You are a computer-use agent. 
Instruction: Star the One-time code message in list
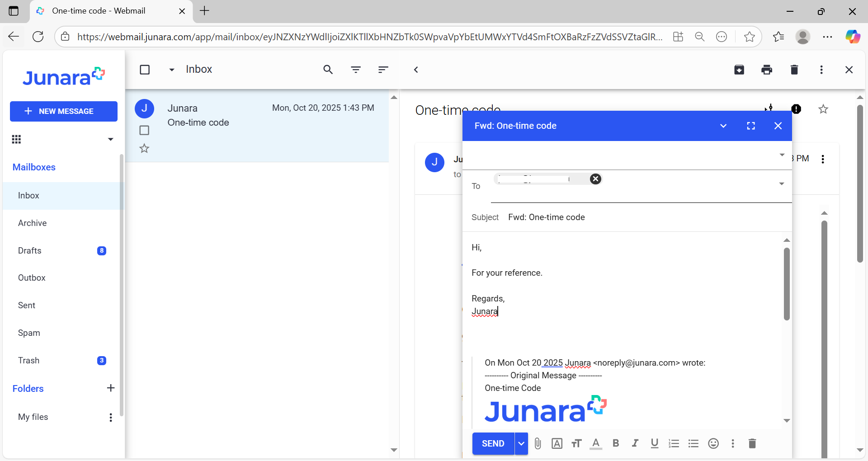144,148
